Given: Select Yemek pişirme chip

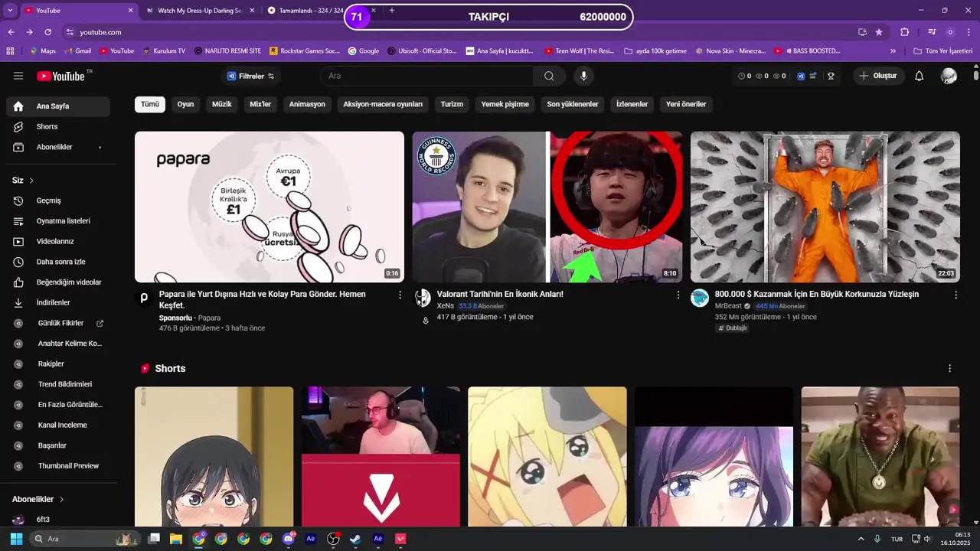Looking at the screenshot, I should pyautogui.click(x=505, y=104).
